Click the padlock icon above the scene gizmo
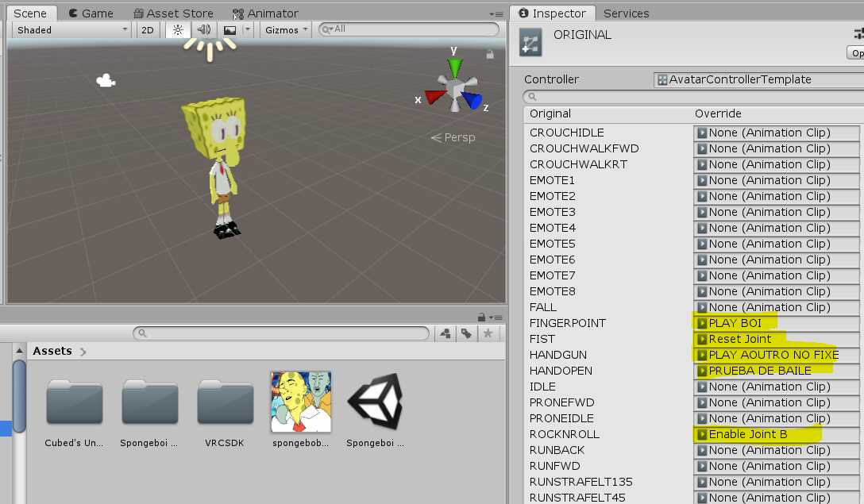This screenshot has height=504, width=864. (490, 54)
